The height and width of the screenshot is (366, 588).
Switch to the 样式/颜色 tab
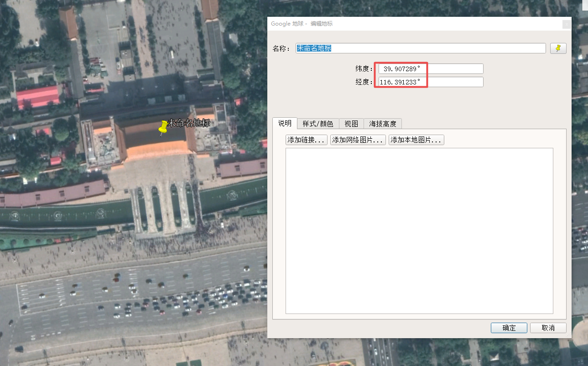[x=317, y=123]
